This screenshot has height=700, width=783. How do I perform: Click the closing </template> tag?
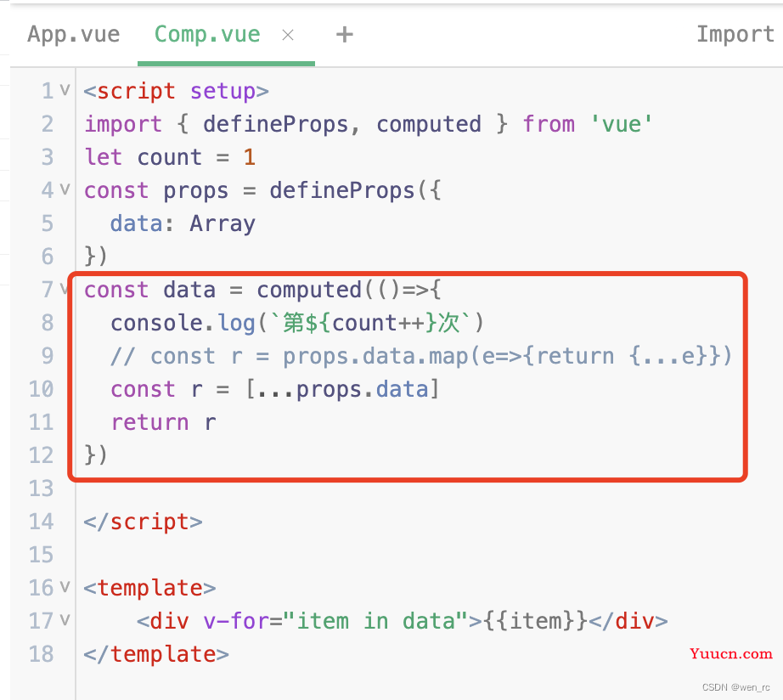tap(156, 654)
